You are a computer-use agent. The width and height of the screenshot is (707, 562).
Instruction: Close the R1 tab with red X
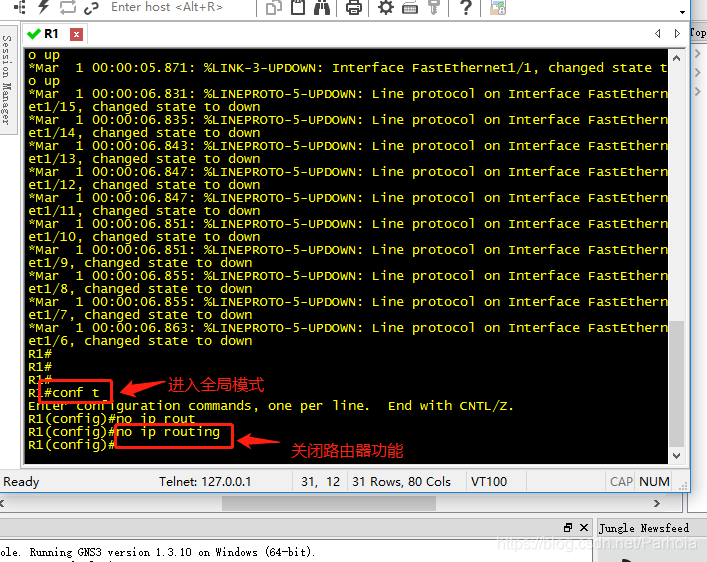click(x=76, y=34)
